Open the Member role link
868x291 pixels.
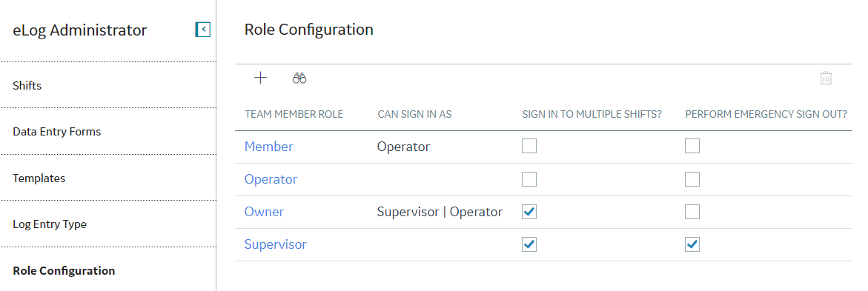[268, 147]
